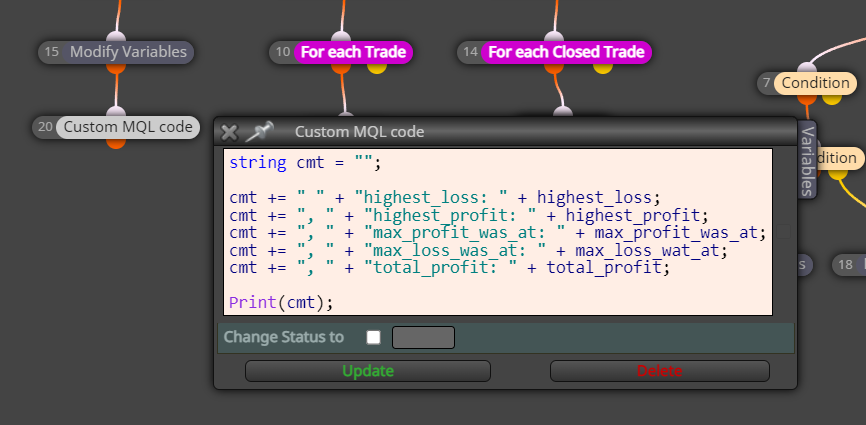Click input connector atop For each Closed Trade

coord(553,38)
